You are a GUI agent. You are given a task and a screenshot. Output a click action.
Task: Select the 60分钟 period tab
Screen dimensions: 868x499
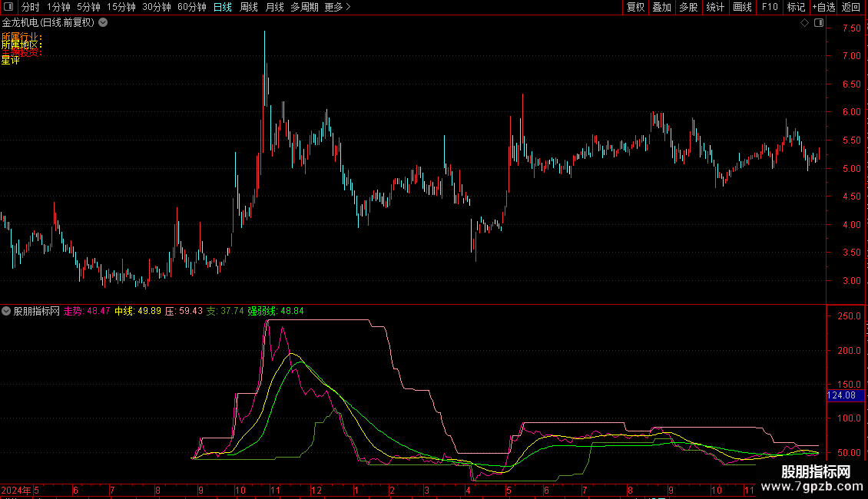191,7
